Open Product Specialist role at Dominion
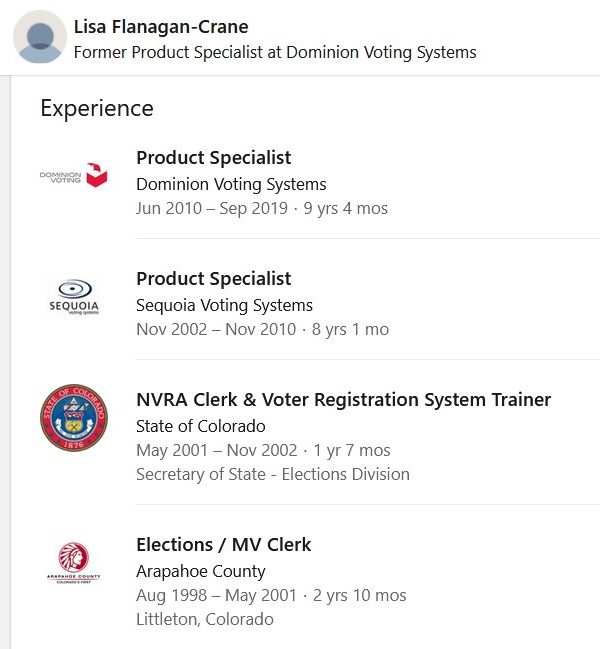Image resolution: width=600 pixels, height=649 pixels. click(x=214, y=158)
